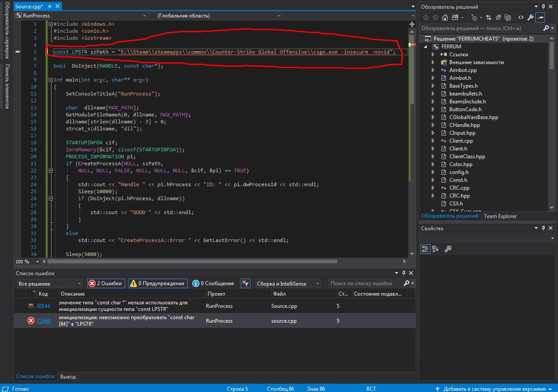Toggle Preview Selected Items icon
This screenshot has width=558, height=392.
(x=540, y=17)
